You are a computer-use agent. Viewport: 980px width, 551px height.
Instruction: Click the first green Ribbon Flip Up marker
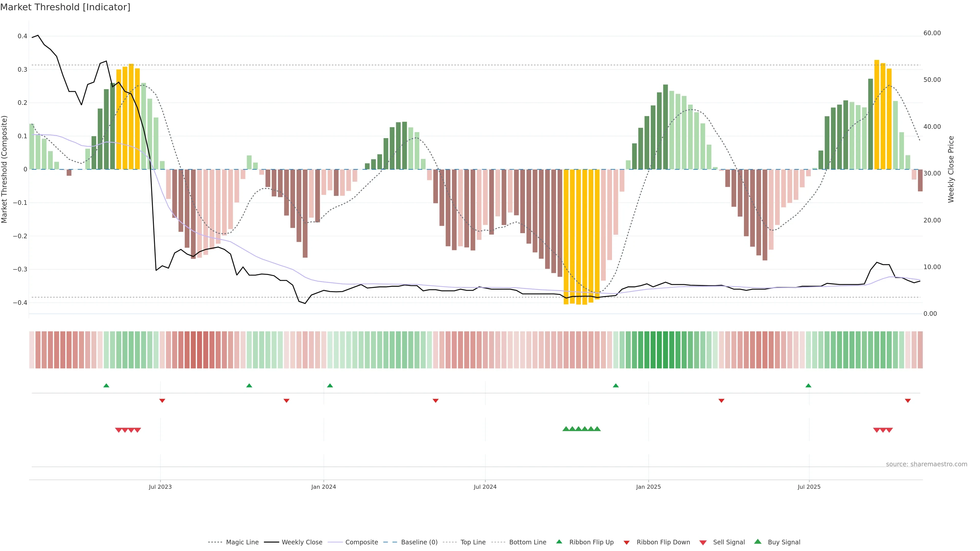point(106,386)
